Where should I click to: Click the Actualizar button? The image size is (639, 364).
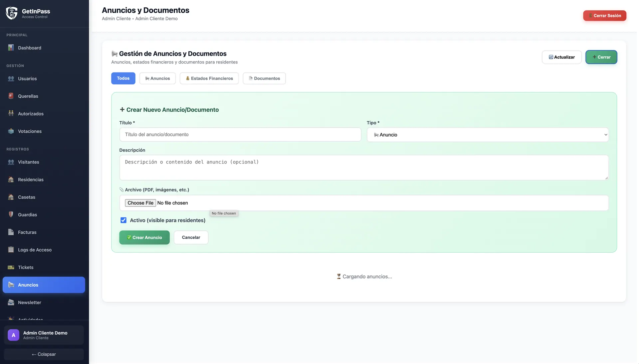(562, 57)
